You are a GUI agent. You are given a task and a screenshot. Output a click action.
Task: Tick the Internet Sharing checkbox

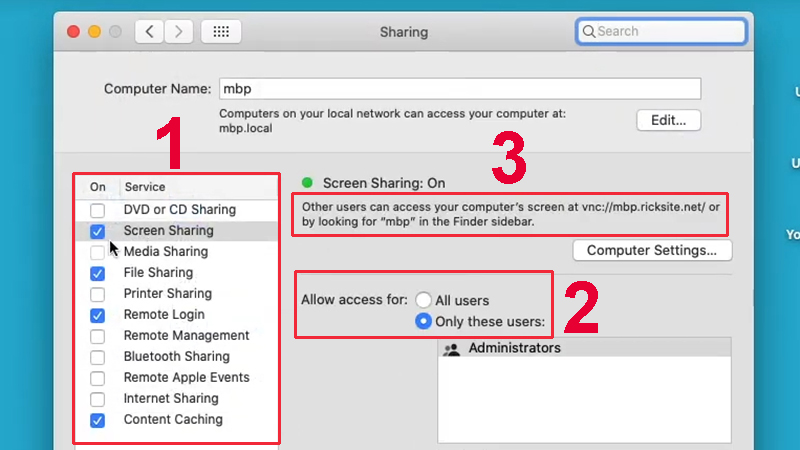click(97, 399)
